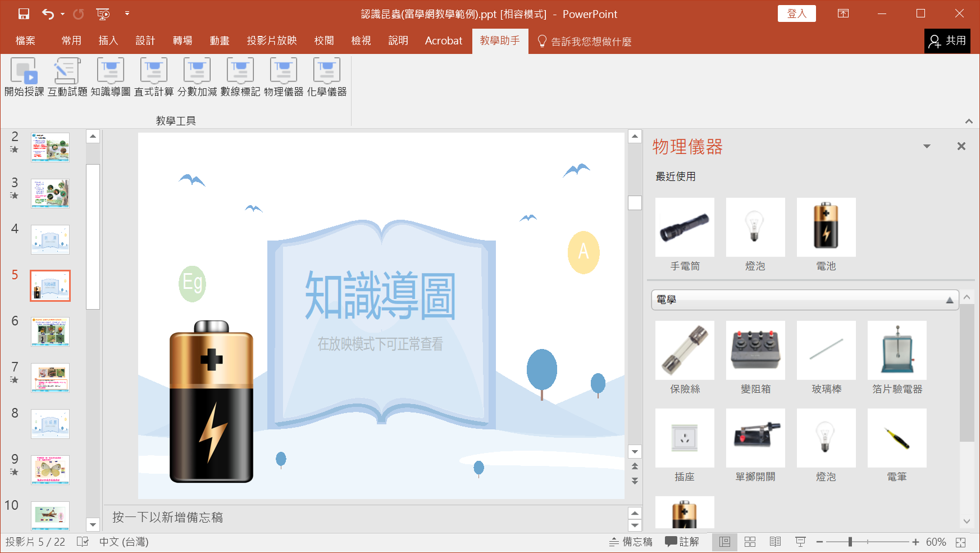Open the 物理儀器 pane options arrow

tap(927, 147)
